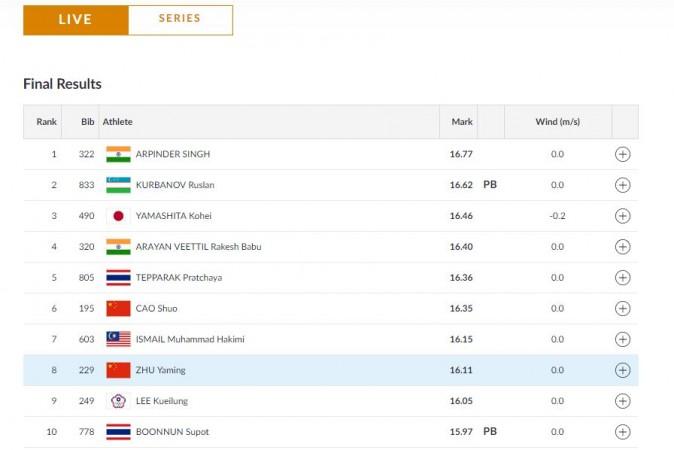Expand details for YAMASHITA Kohei row

pos(622,216)
